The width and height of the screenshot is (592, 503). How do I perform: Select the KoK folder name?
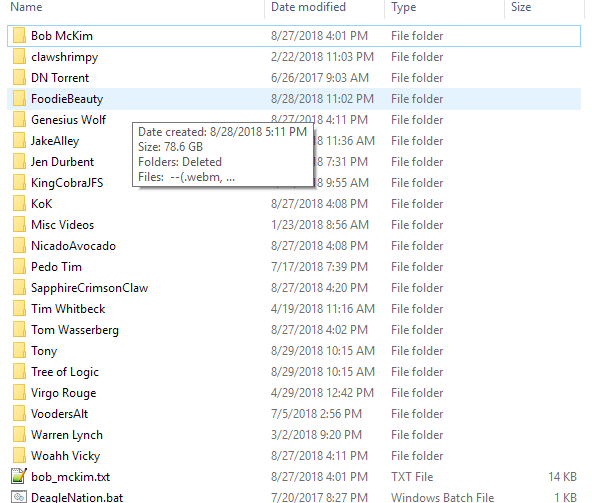(x=42, y=204)
